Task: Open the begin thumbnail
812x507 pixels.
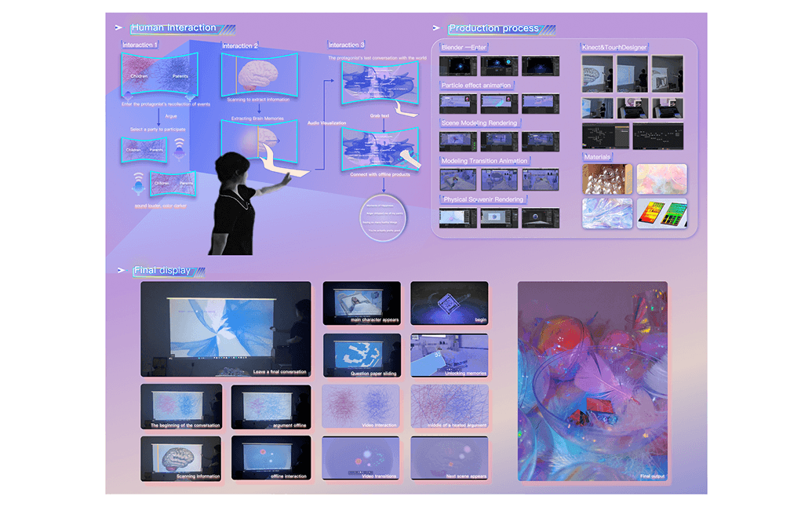Action: point(449,303)
